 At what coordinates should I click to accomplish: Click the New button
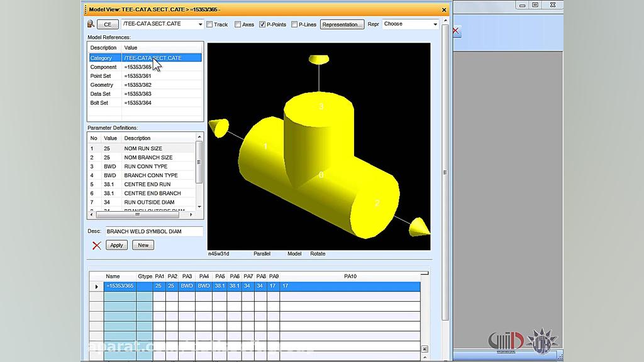[143, 245]
